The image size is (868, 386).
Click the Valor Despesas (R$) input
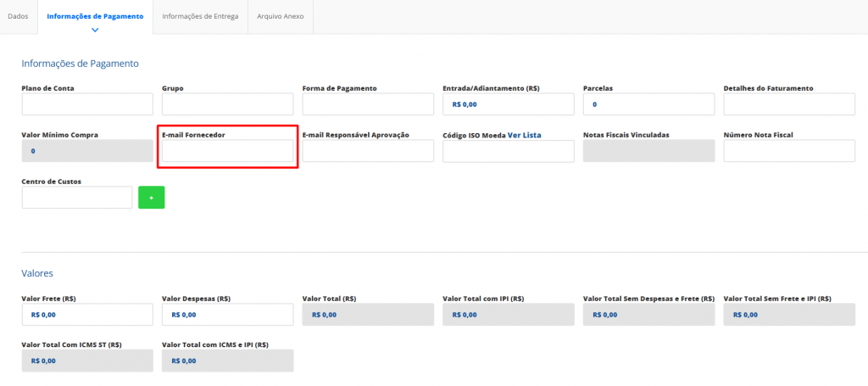click(227, 314)
